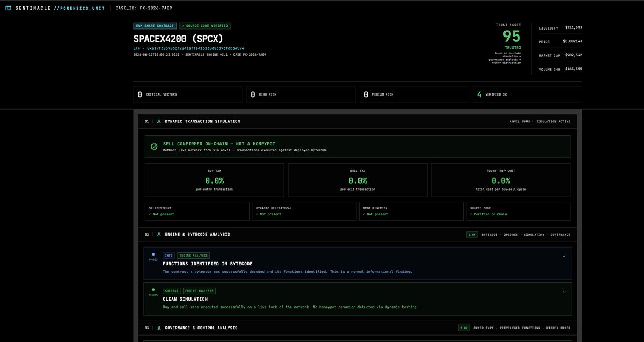Click the flask icon beside Dynamic Transaction Simulation
This screenshot has height=342, width=644.
(159, 121)
